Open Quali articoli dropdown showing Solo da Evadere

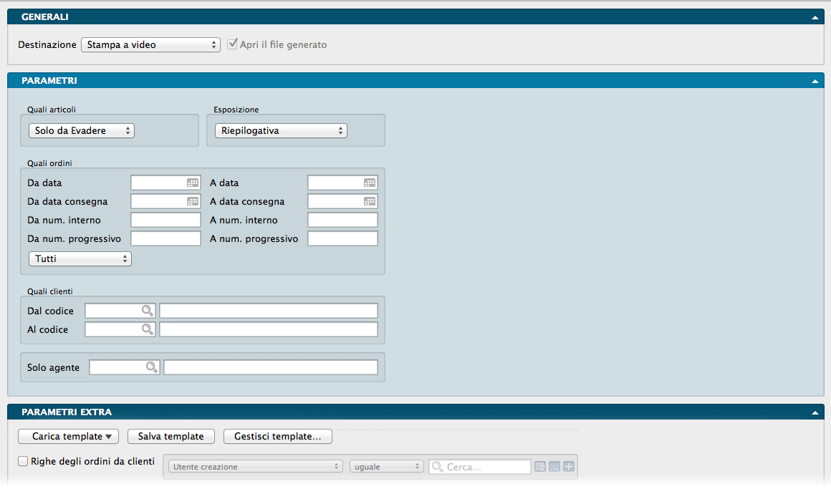click(82, 131)
